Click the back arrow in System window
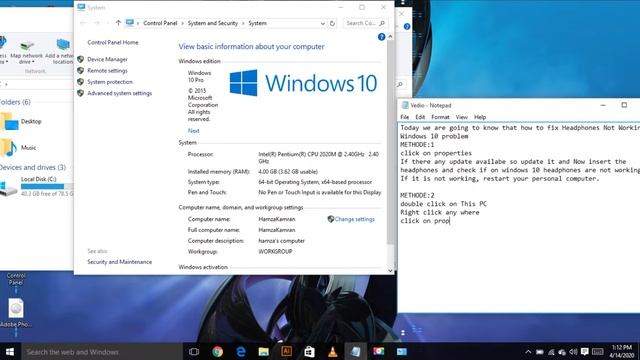640x360 pixels. click(83, 23)
